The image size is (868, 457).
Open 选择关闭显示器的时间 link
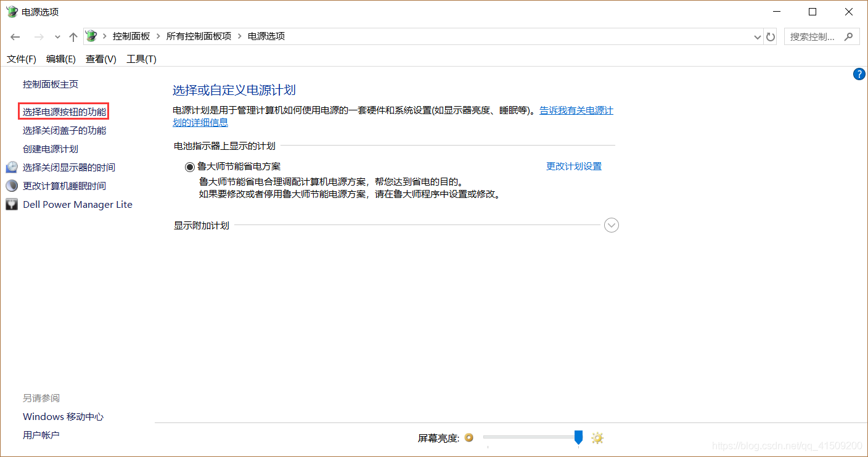pos(69,168)
